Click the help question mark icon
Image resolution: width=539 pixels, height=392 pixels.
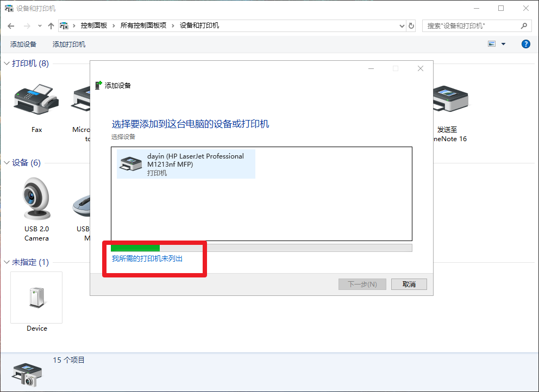525,44
